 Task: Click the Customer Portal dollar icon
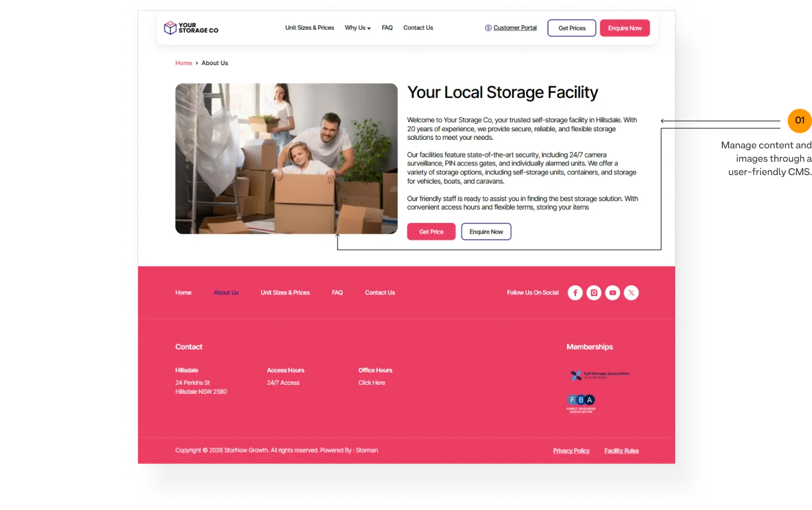488,28
